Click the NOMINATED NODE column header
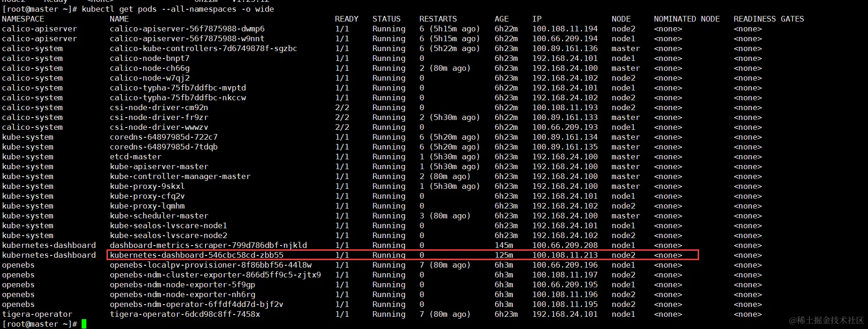 tap(687, 19)
